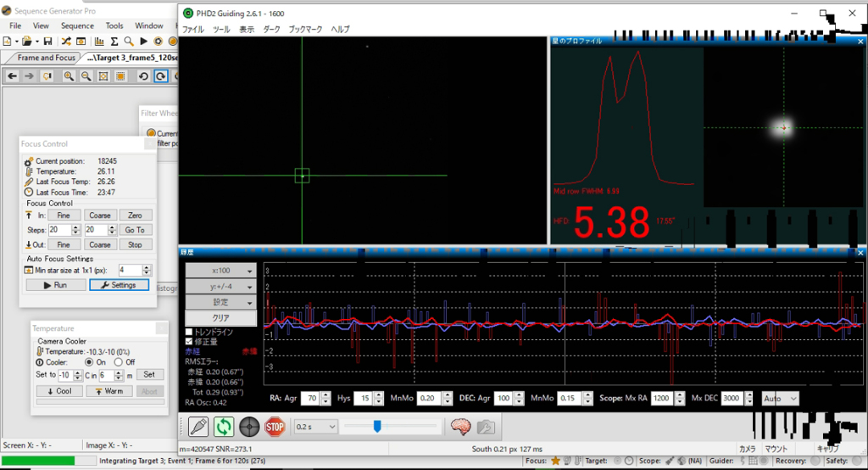868x470 pixels.
Task: Select the Cooler Off radio button
Action: (x=118, y=362)
